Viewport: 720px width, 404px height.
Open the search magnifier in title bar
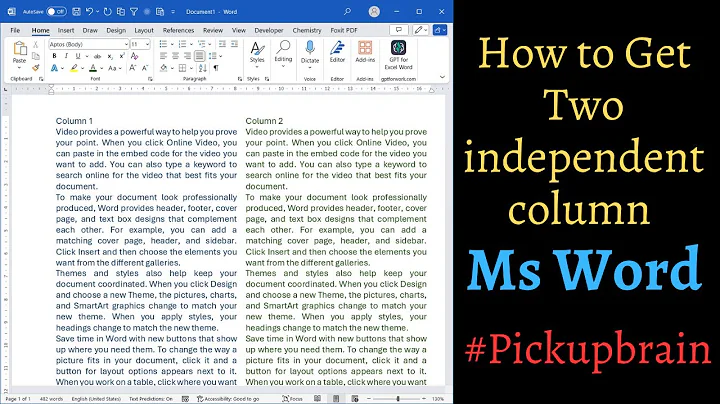(348, 11)
